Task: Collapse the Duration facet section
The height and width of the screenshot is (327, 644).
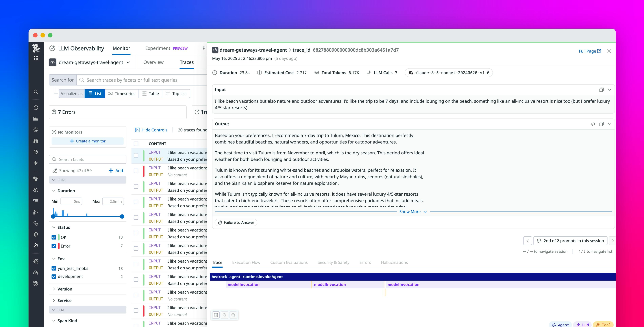Action: point(54,191)
